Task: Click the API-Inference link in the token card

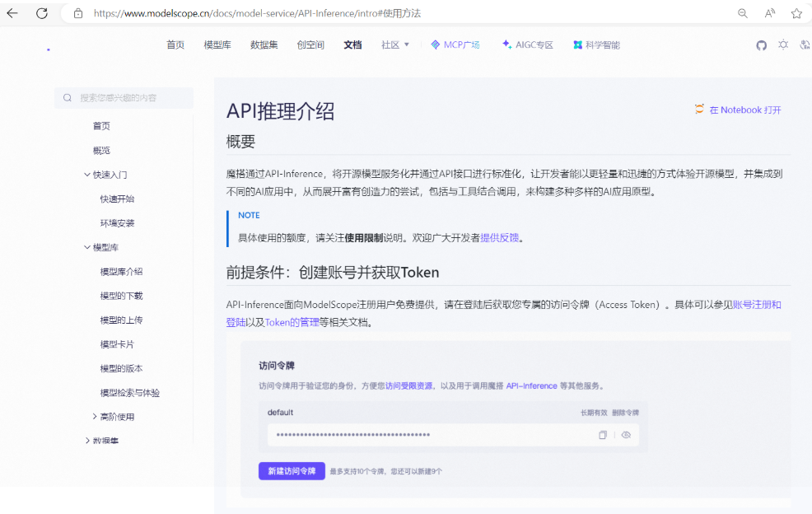Action: point(531,385)
